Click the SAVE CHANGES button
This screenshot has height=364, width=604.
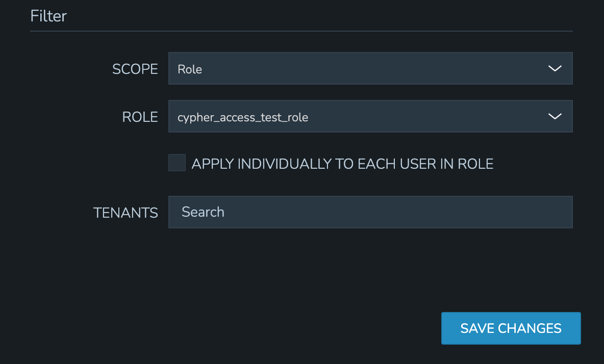pyautogui.click(x=511, y=328)
